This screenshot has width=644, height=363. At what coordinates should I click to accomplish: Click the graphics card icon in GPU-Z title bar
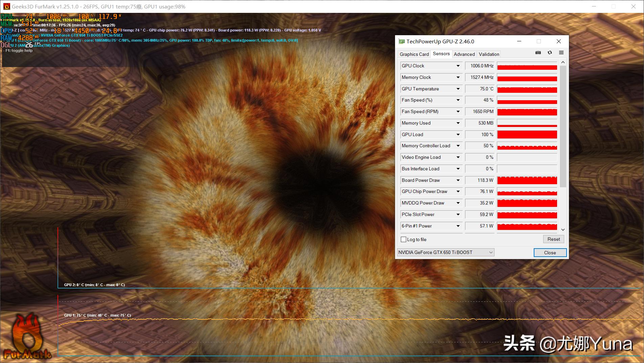401,41
